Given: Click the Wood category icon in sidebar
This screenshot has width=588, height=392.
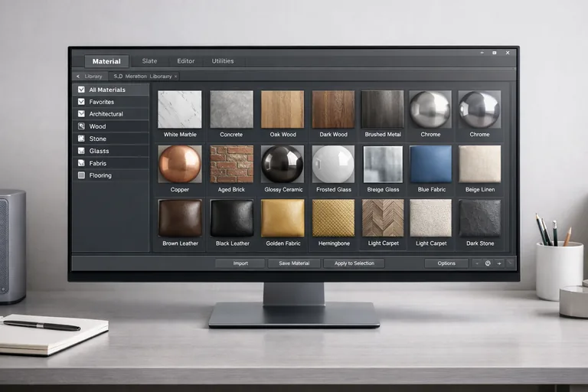Looking at the screenshot, I should click(x=82, y=126).
